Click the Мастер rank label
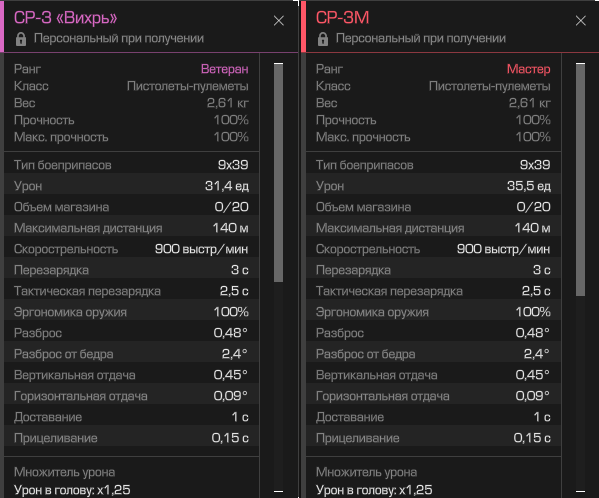Viewport: 599px width, 498px height. click(x=528, y=69)
